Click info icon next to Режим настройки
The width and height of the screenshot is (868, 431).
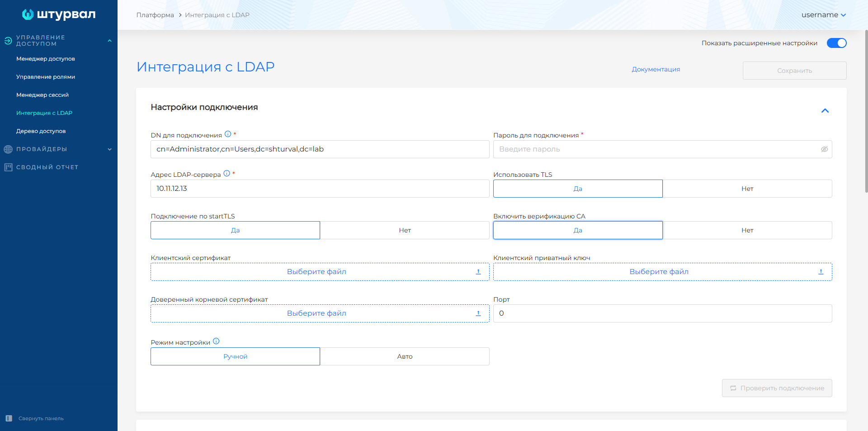pyautogui.click(x=216, y=341)
